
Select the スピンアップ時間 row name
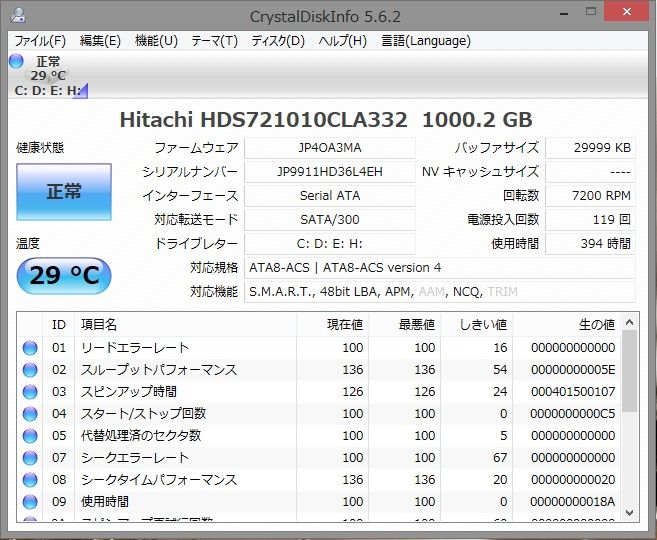[x=129, y=392]
